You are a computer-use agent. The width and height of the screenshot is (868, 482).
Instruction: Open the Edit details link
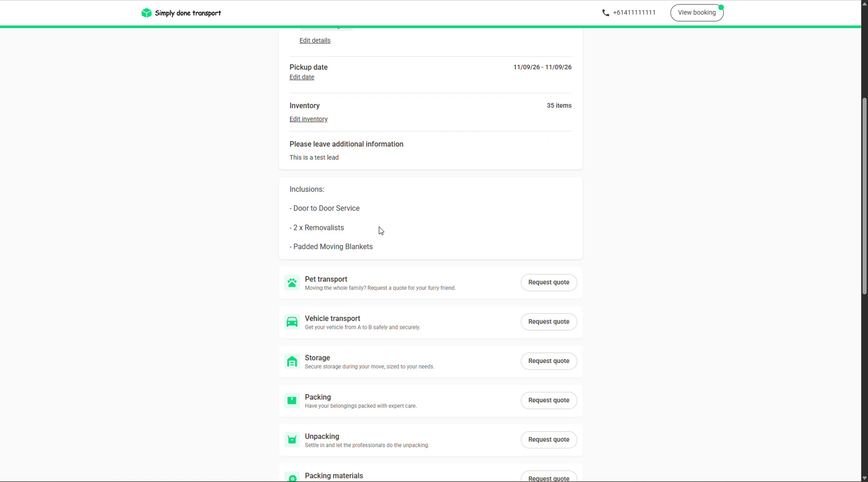pyautogui.click(x=315, y=41)
